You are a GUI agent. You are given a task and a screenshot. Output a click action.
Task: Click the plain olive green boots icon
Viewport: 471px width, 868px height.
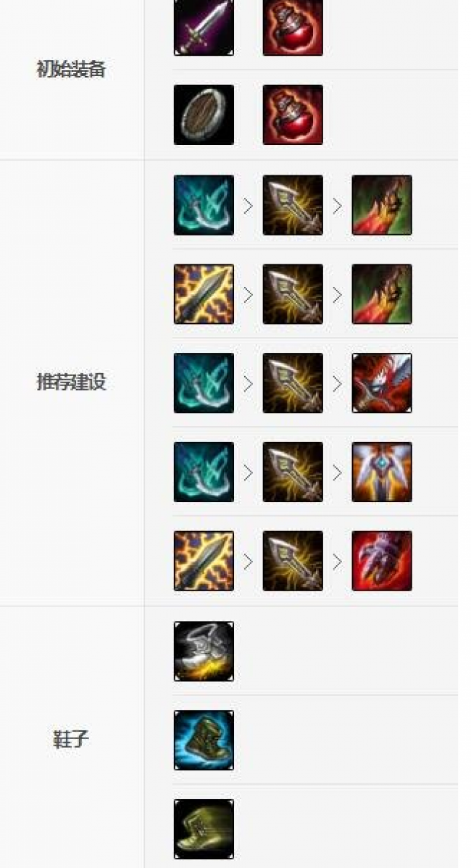pyautogui.click(x=204, y=830)
